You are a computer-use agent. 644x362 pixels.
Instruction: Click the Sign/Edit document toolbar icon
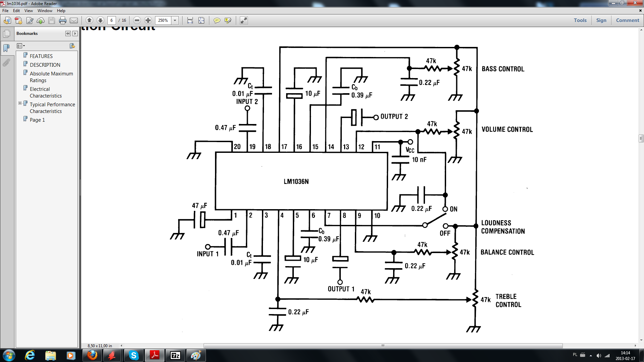(30, 20)
